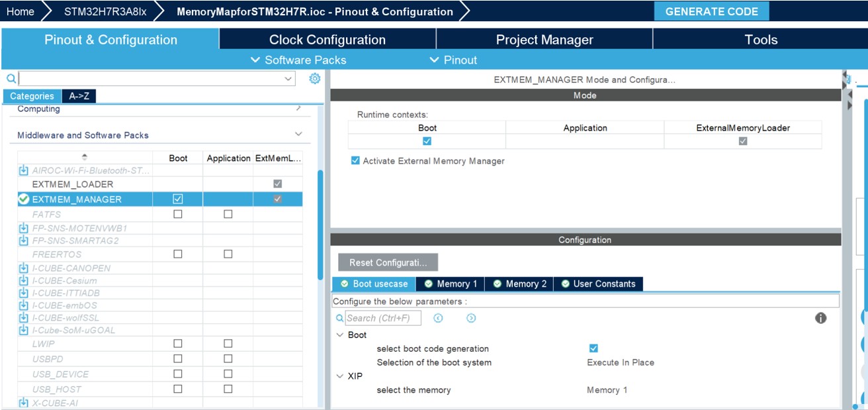Image resolution: width=868 pixels, height=410 pixels.
Task: Click download icon next to I-CUBE-wolfSSL
Action: click(x=24, y=318)
